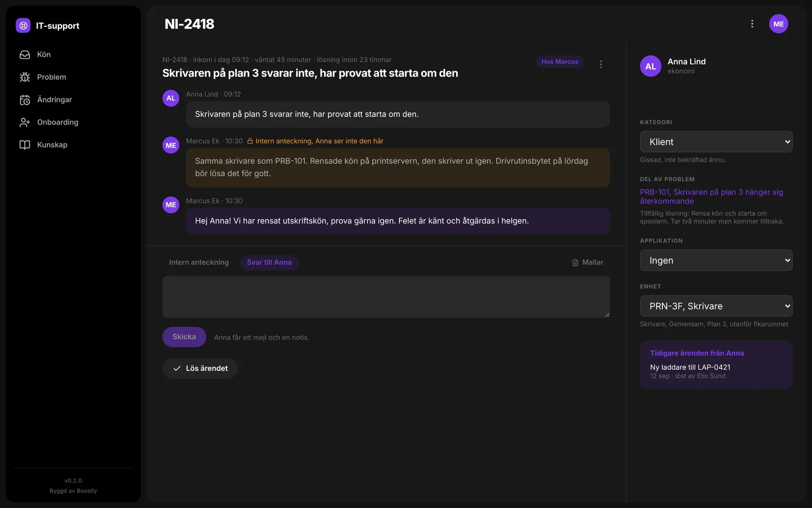Expand the Enhet dropdown PRN-3F, Skrivare
812x508 pixels.
[x=716, y=306]
